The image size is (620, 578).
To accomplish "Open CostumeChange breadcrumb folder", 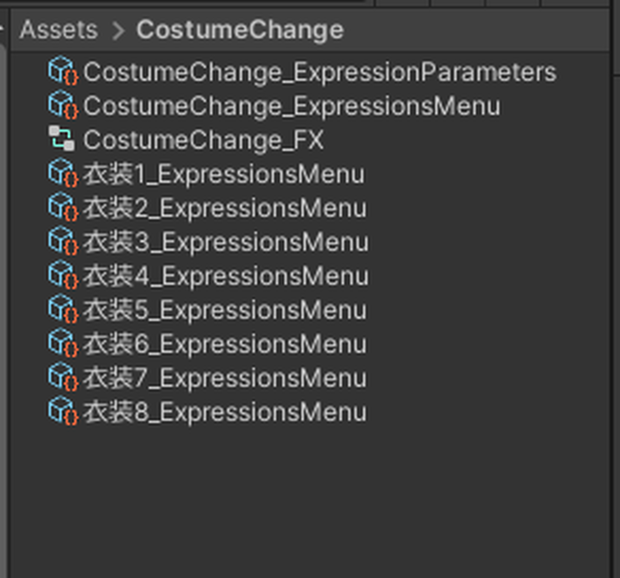I will pos(240,31).
